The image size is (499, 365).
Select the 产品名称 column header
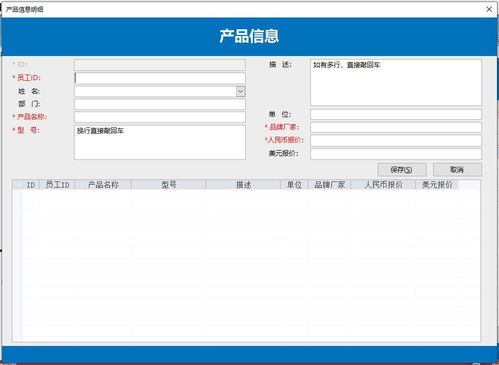[103, 185]
